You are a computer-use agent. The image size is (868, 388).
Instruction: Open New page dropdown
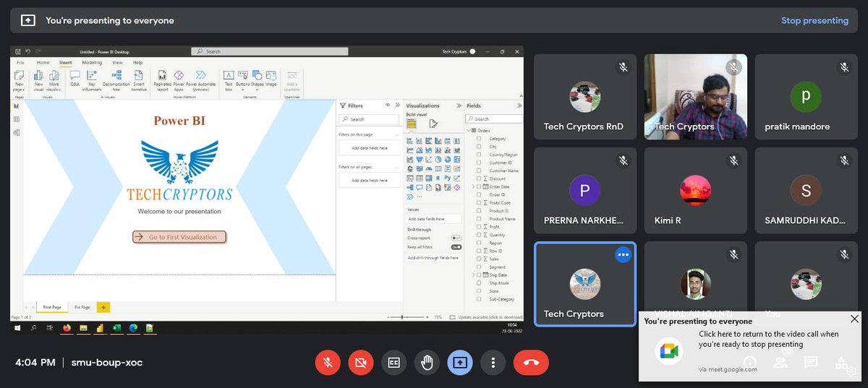[x=20, y=82]
